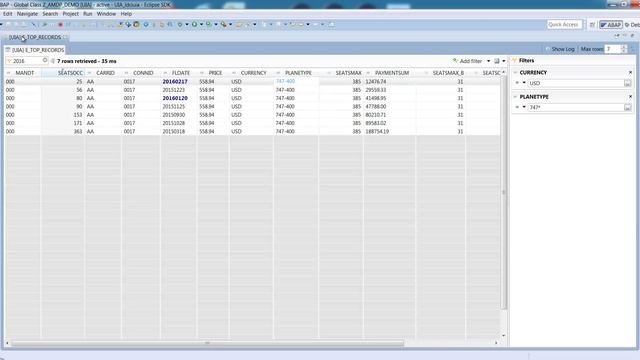The height and width of the screenshot is (360, 640).
Task: Open the CURRENCY filter value help icon
Action: coord(628,83)
